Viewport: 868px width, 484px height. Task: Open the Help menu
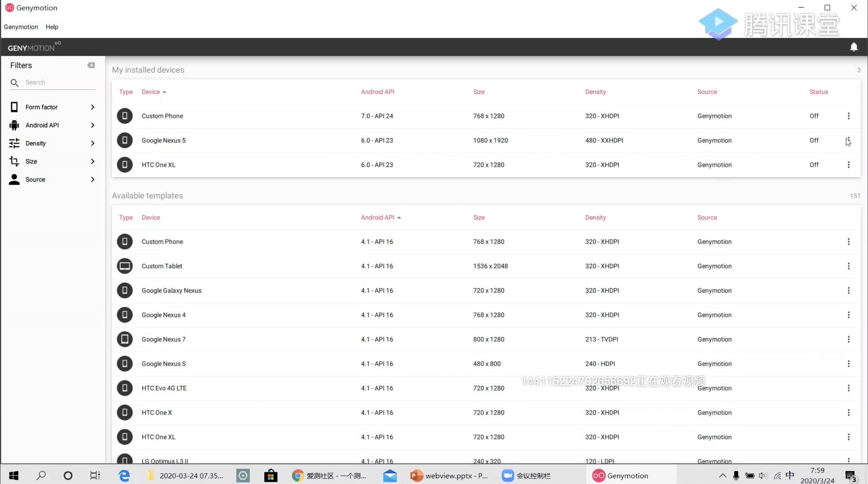(52, 27)
